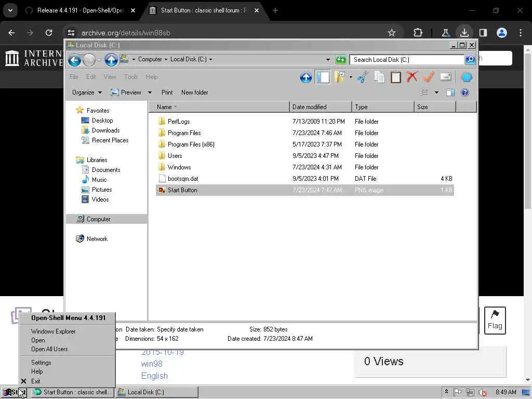Select Videos library
Image resolution: width=532 pixels, height=399 pixels.
tap(95, 199)
